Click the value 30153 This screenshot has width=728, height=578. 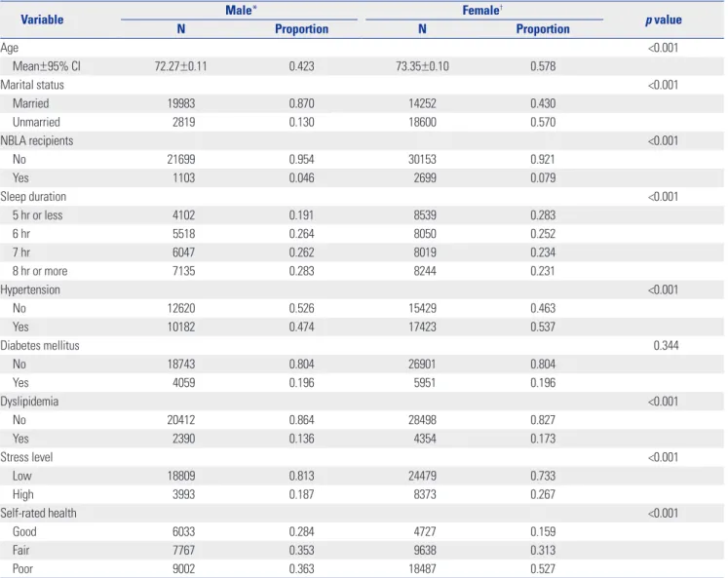point(422,159)
